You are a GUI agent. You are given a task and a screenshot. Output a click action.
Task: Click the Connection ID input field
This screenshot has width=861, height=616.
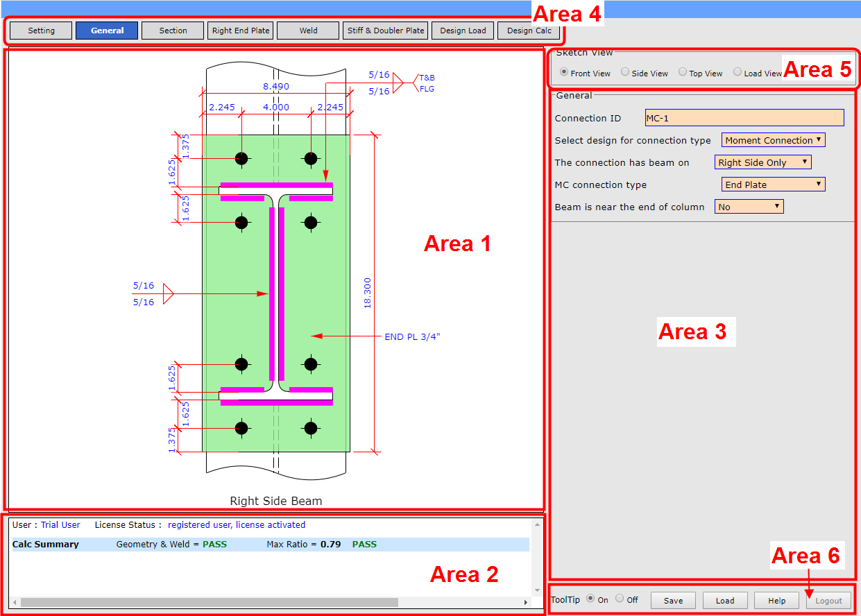744,118
